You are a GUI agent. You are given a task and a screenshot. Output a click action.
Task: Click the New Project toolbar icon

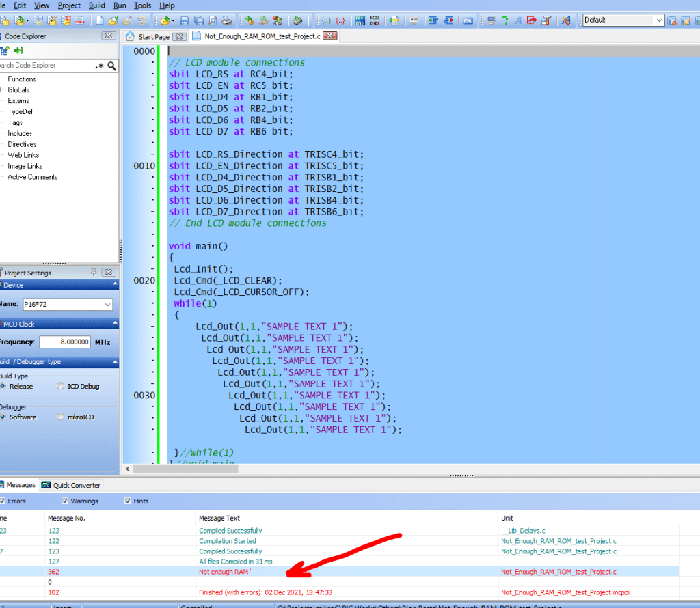(4, 20)
